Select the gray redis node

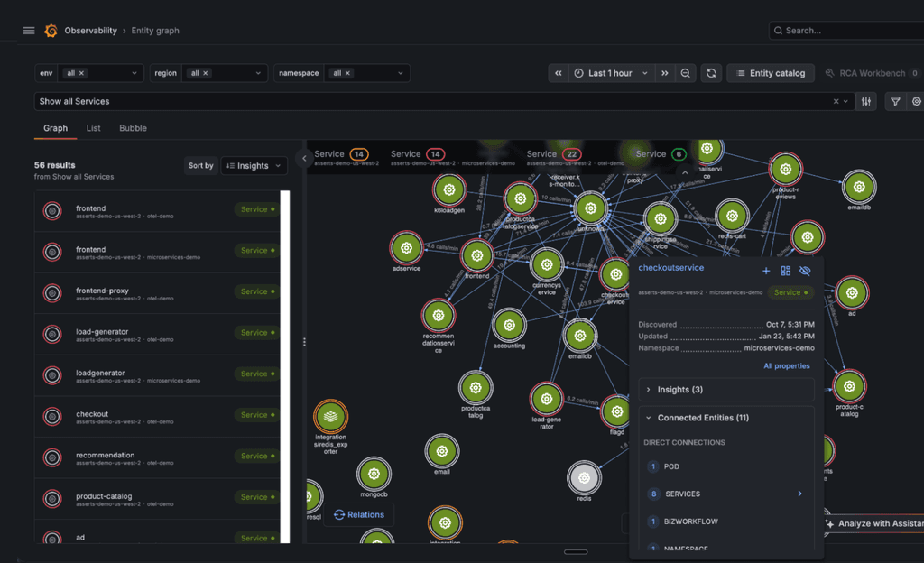(584, 477)
